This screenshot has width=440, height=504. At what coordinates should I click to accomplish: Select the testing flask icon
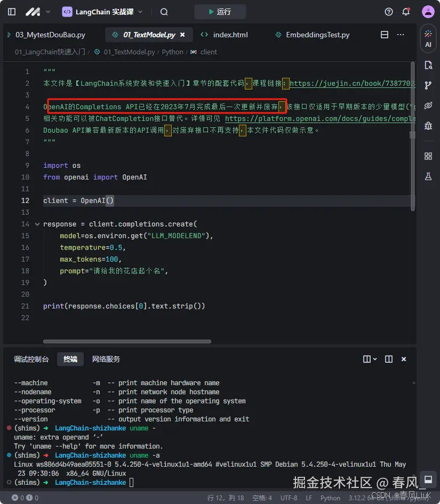point(428,176)
